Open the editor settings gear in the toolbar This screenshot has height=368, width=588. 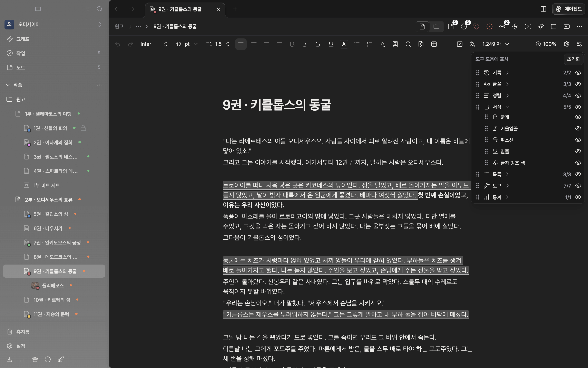[x=567, y=44]
